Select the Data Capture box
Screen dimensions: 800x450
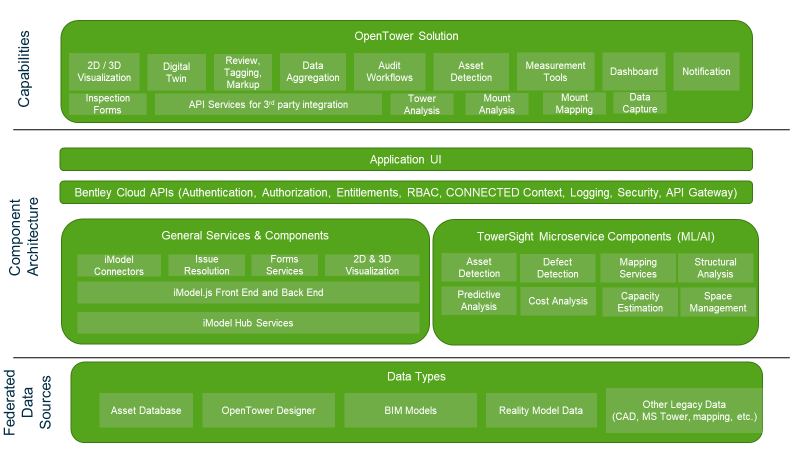pos(640,103)
